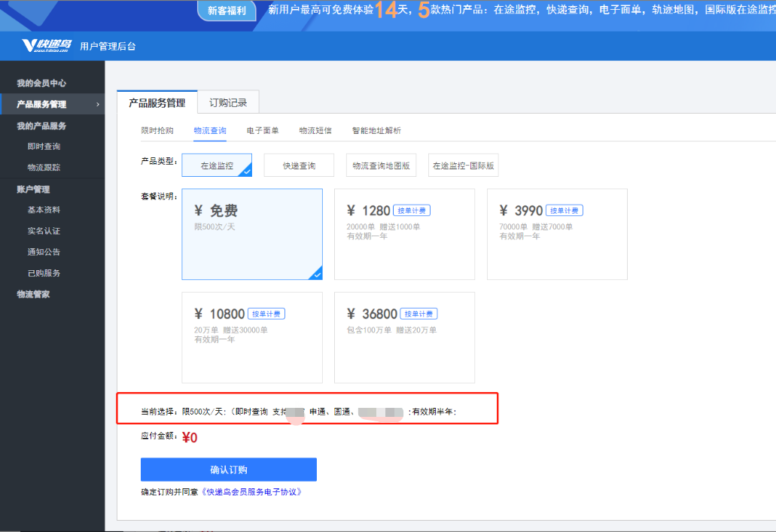Go to 即时查询 in sidebar
The height and width of the screenshot is (532, 776).
point(44,147)
